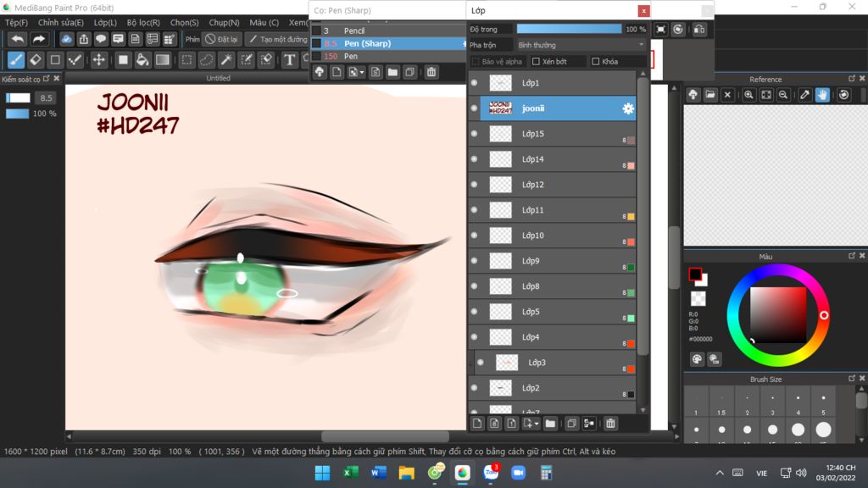Hide the Lớp1 layer
Screen dimensions: 868x488
475,83
